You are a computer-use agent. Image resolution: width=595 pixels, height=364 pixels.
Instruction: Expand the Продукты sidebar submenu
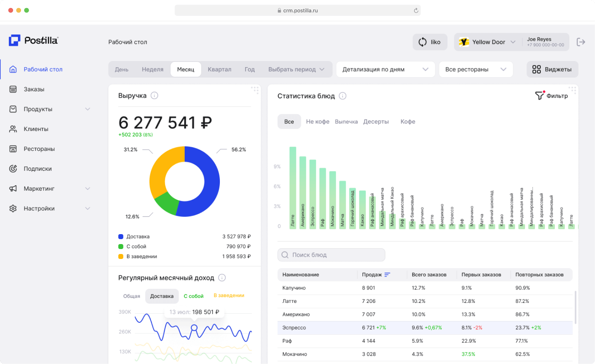coord(88,109)
